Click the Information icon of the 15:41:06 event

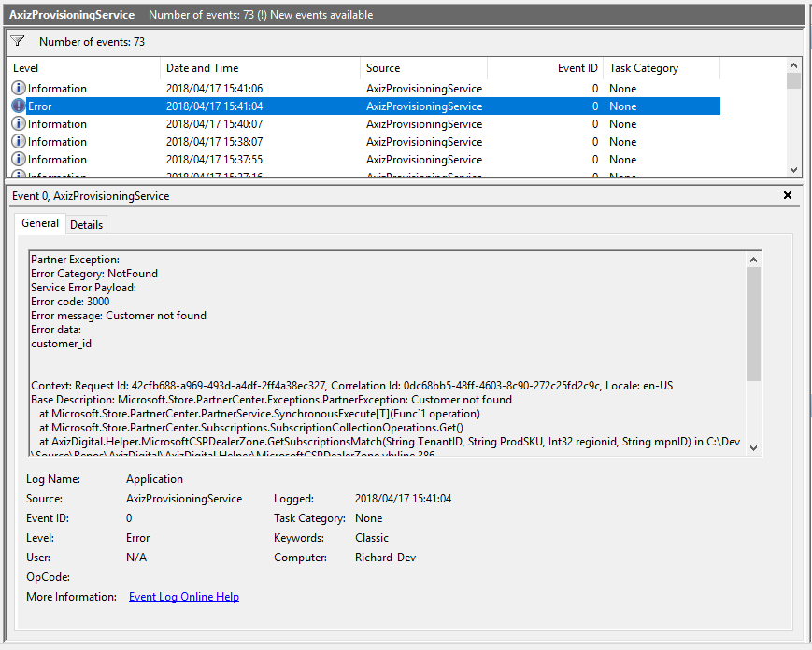(18, 88)
